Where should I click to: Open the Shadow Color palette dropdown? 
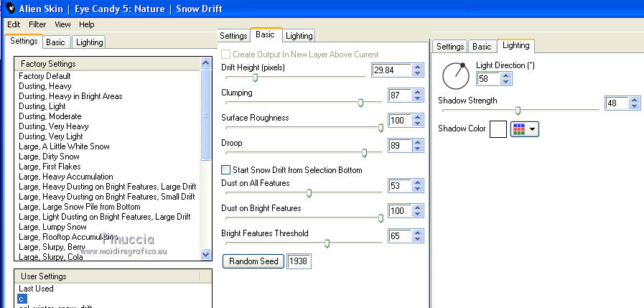click(x=525, y=129)
